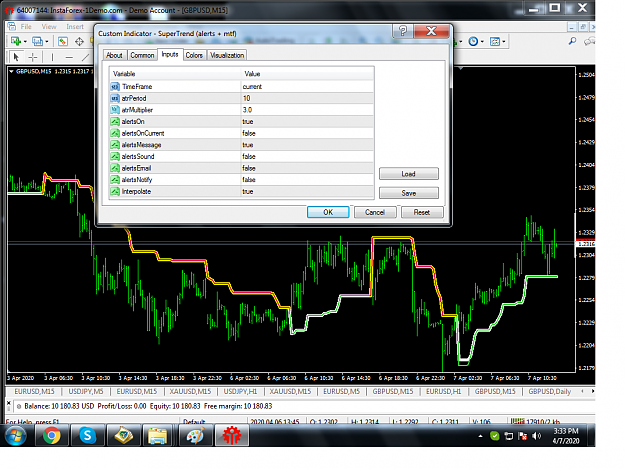Toggle the alertsOnCurrent value false
The height and width of the screenshot is (469, 625).
[307, 133]
